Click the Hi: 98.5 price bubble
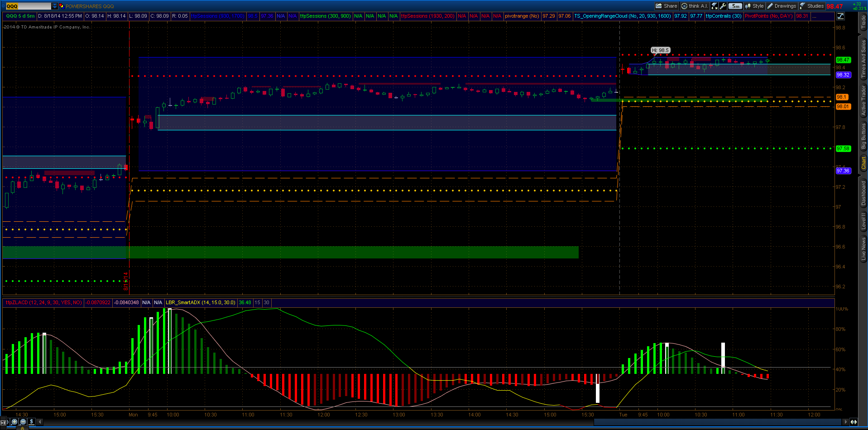The image size is (868, 430). 661,50
